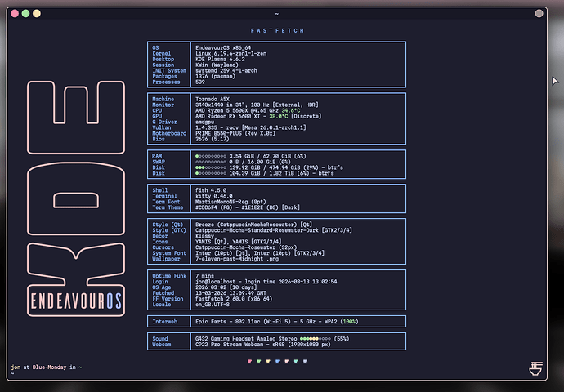Click the 'G432 Gaming Headset Analog Stereo' text

coord(246,339)
